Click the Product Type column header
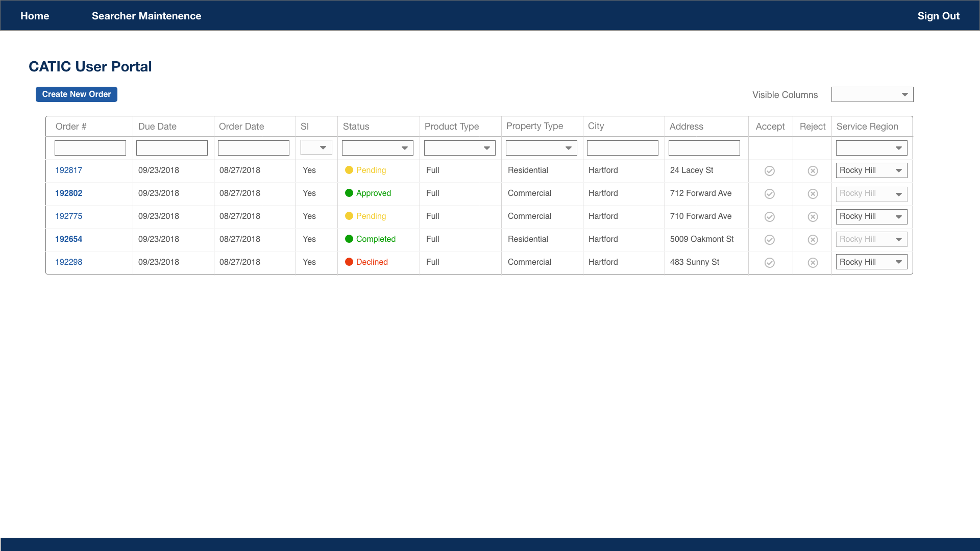 (x=452, y=127)
